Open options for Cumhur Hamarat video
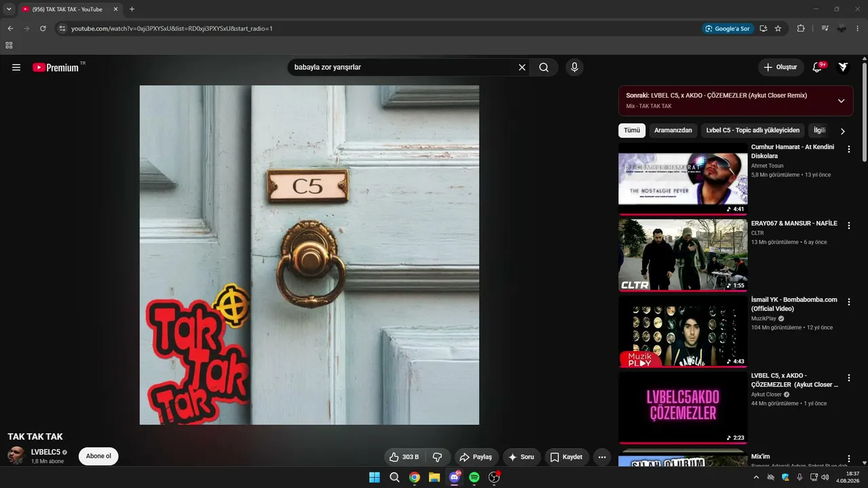This screenshot has width=868, height=488. tap(848, 149)
